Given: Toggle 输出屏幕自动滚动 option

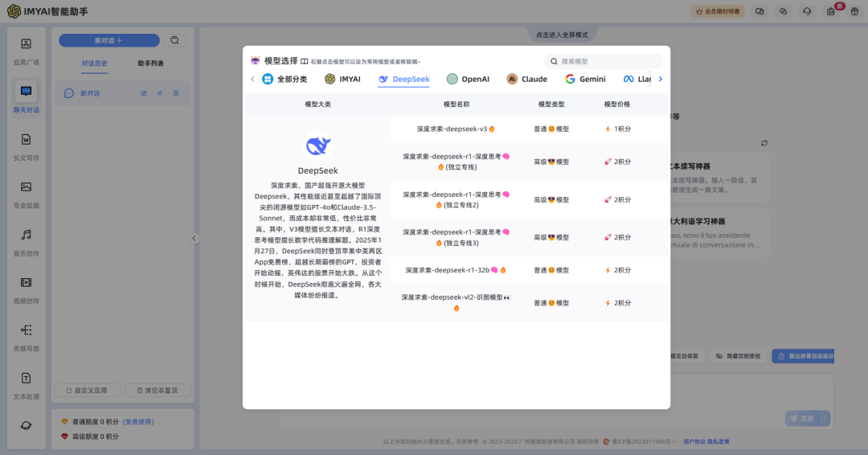Looking at the screenshot, I should tap(803, 356).
